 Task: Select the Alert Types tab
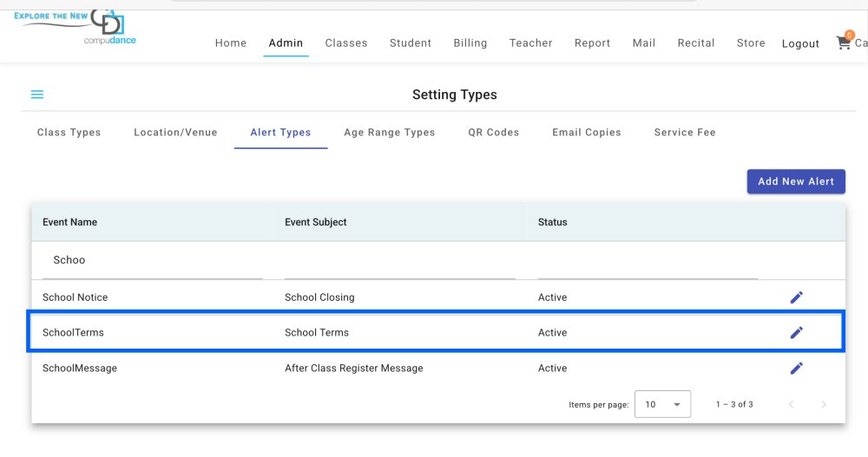coord(280,132)
